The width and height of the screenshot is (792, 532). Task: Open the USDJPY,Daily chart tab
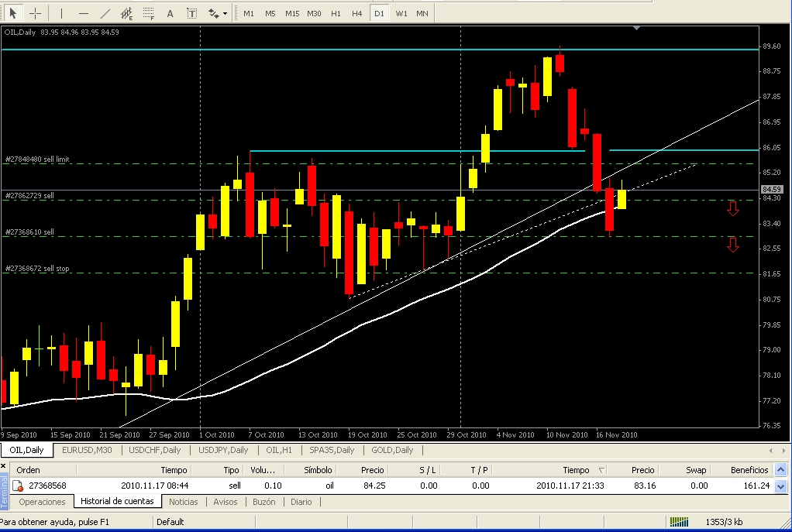click(223, 450)
